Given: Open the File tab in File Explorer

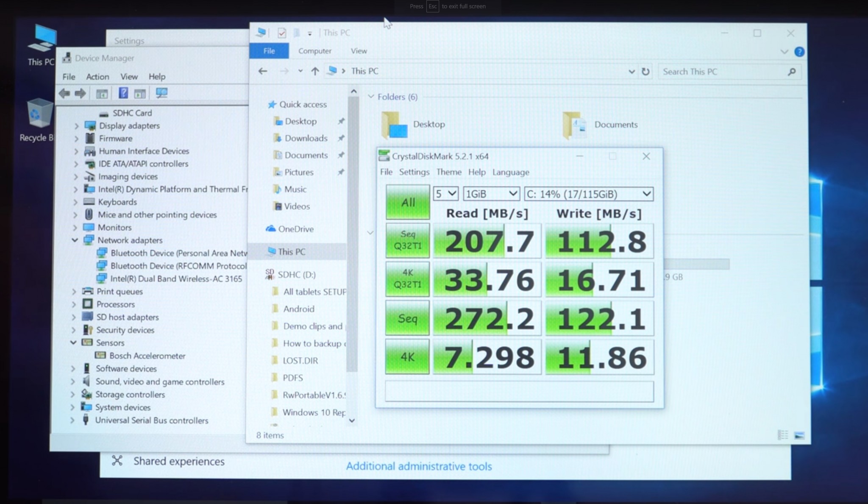Looking at the screenshot, I should pos(269,51).
